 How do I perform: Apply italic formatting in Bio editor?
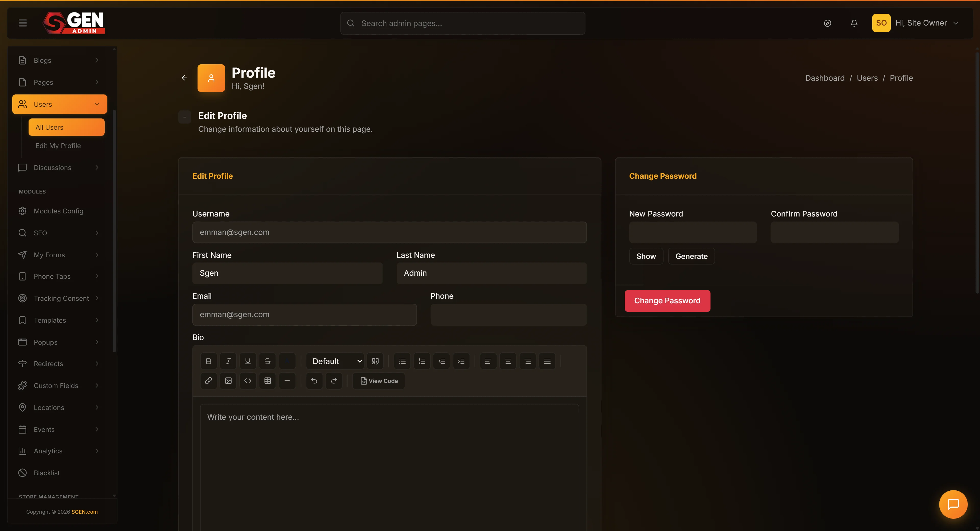[228, 361]
